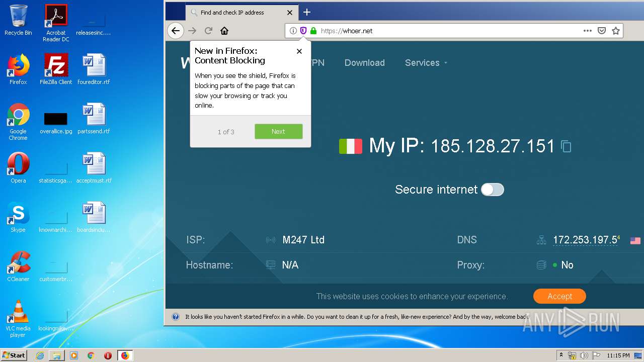Click the Italian flag next to My IP
The width and height of the screenshot is (644, 362).
coord(351,146)
